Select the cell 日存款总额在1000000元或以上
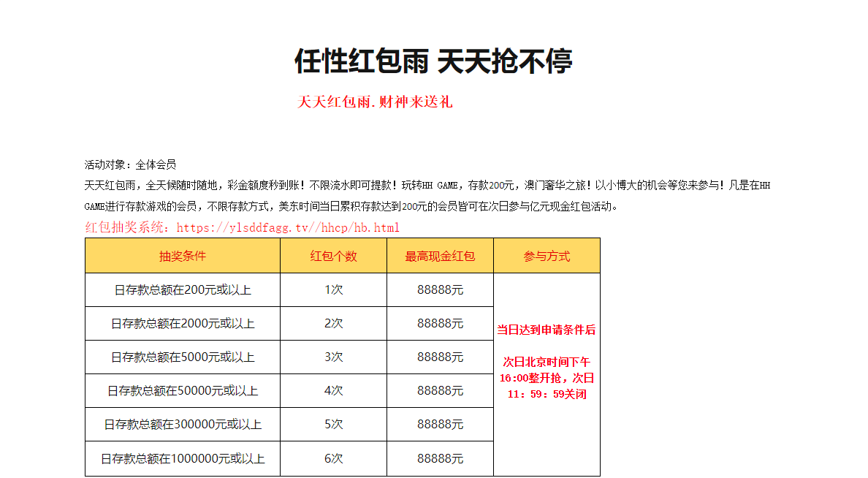 point(183,459)
